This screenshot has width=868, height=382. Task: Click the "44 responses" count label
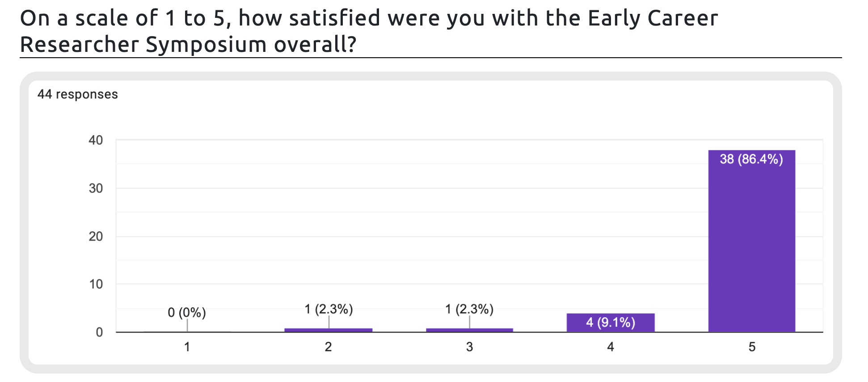[78, 94]
